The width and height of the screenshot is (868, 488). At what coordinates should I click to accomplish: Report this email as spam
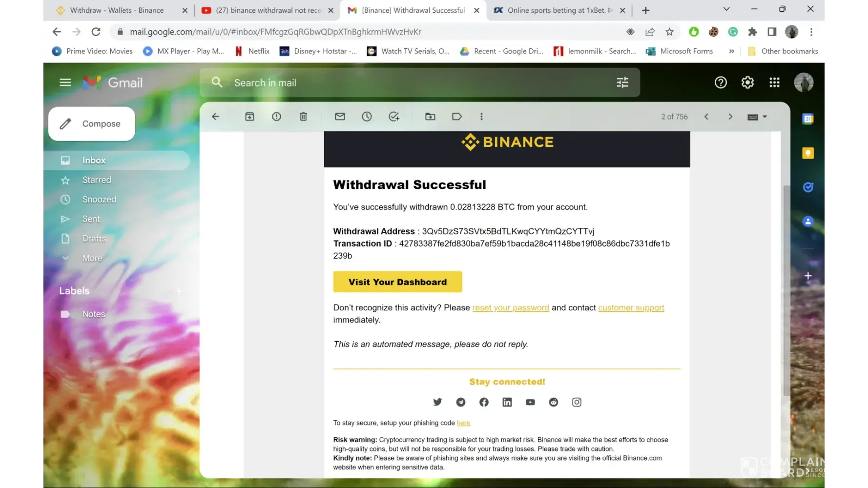tap(276, 117)
